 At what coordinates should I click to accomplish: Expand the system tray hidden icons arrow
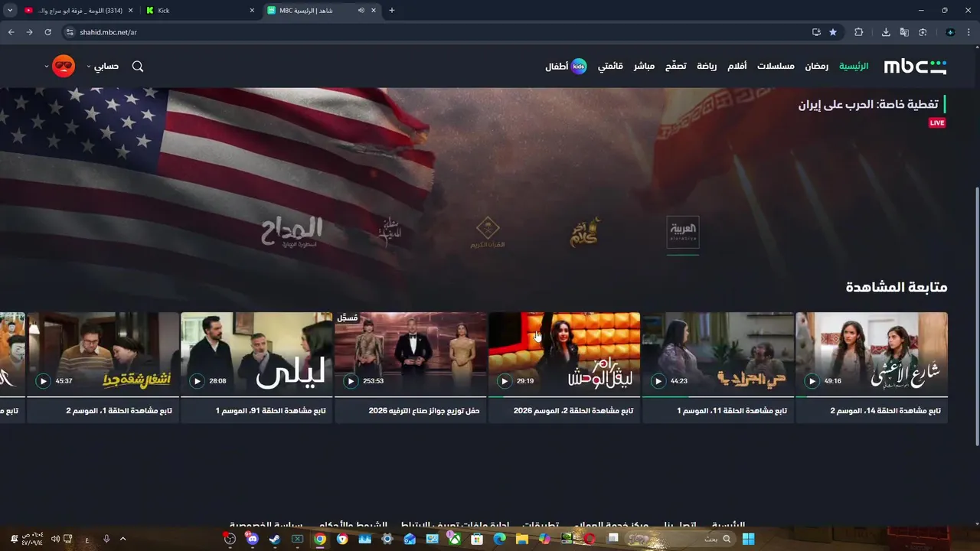click(x=122, y=539)
